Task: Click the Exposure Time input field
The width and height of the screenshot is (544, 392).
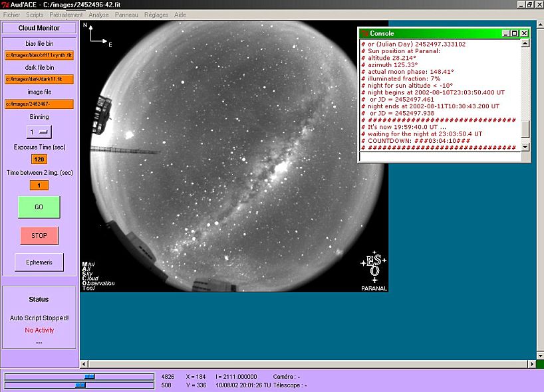Action: (39, 159)
